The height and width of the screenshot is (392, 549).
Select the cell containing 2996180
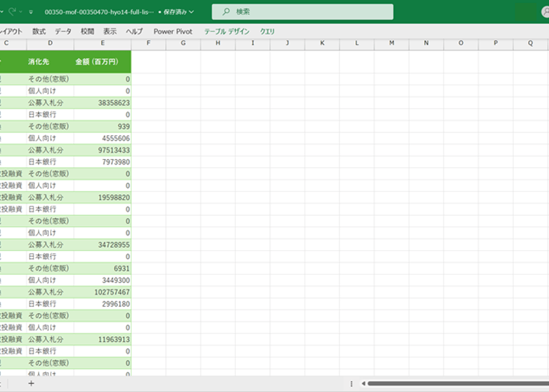[103, 304]
